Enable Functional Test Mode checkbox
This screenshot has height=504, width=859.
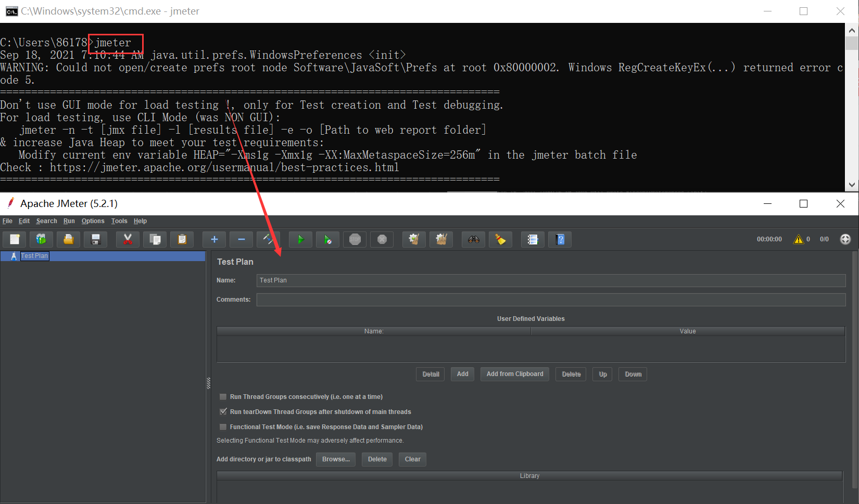(223, 427)
